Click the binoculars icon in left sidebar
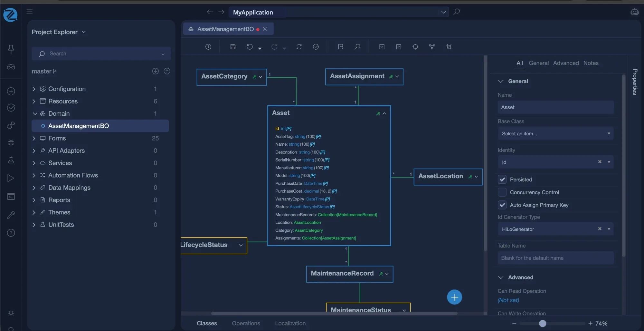 pyautogui.click(x=11, y=67)
